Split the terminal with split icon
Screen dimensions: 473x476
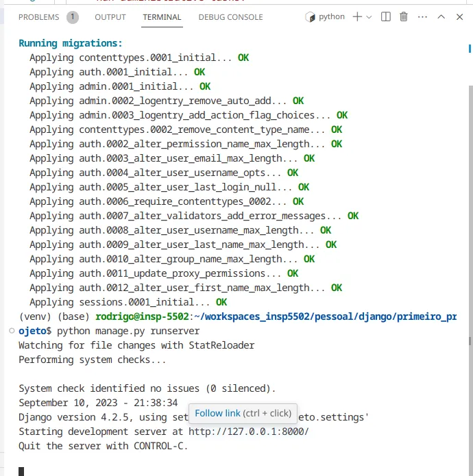(x=385, y=16)
